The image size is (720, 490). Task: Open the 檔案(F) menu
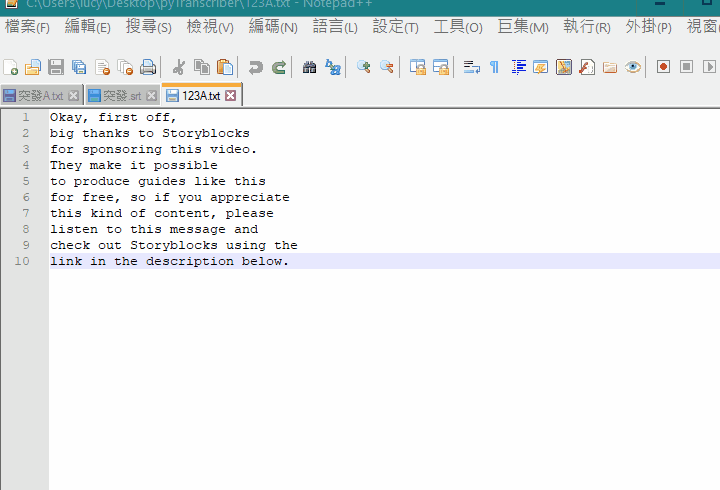click(27, 27)
